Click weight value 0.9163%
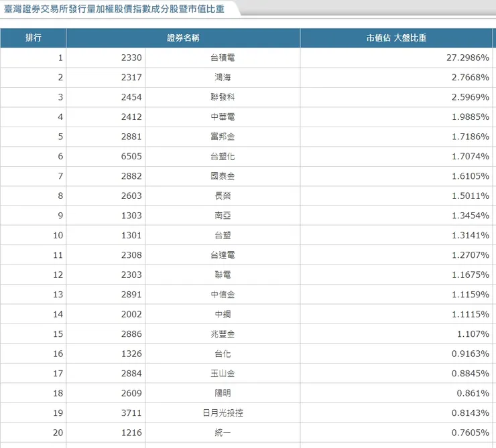 [470, 354]
